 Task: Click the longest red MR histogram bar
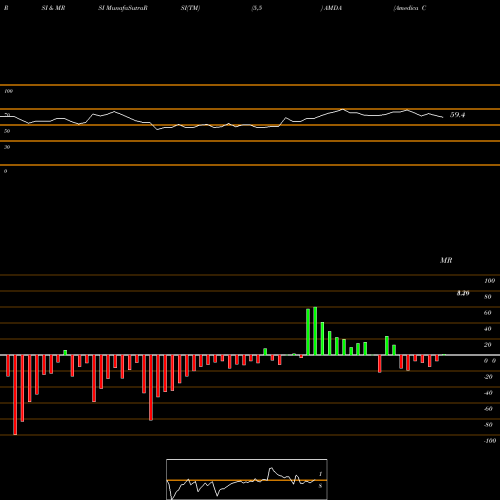coord(15,395)
